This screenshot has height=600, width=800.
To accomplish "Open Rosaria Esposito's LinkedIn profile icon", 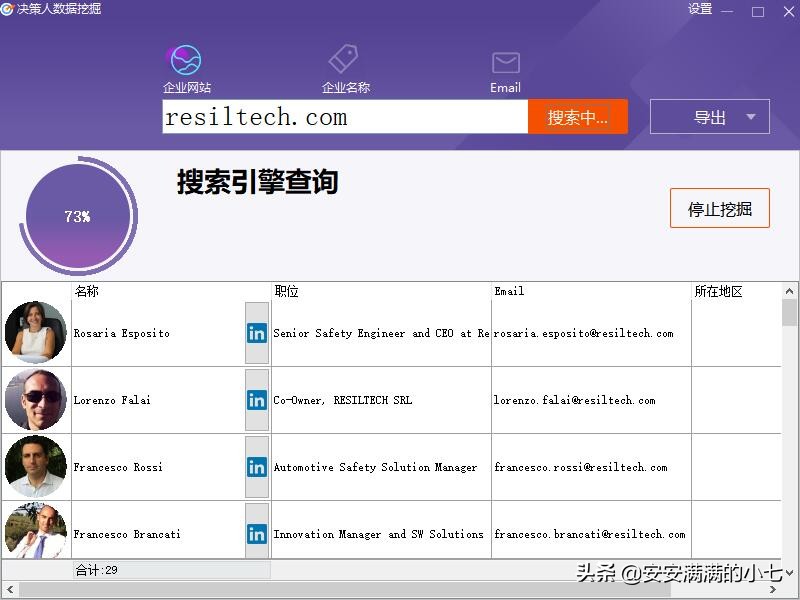I will click(x=257, y=333).
